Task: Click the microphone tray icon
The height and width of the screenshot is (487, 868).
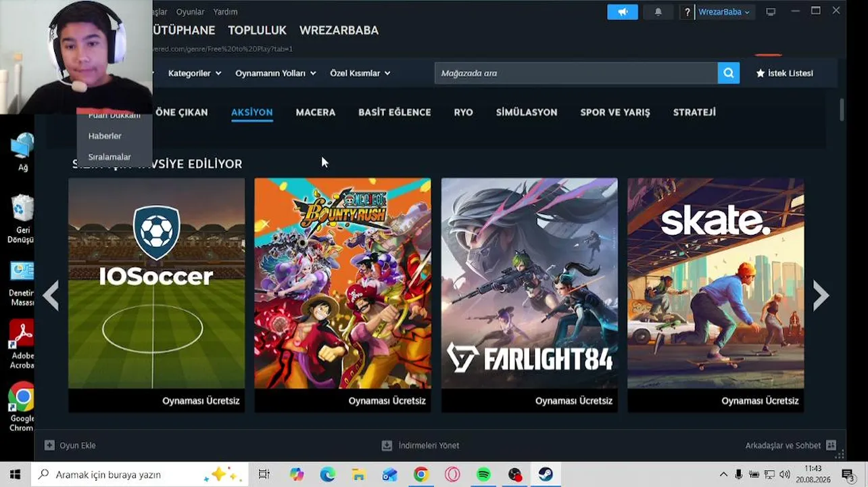Action: click(739, 474)
